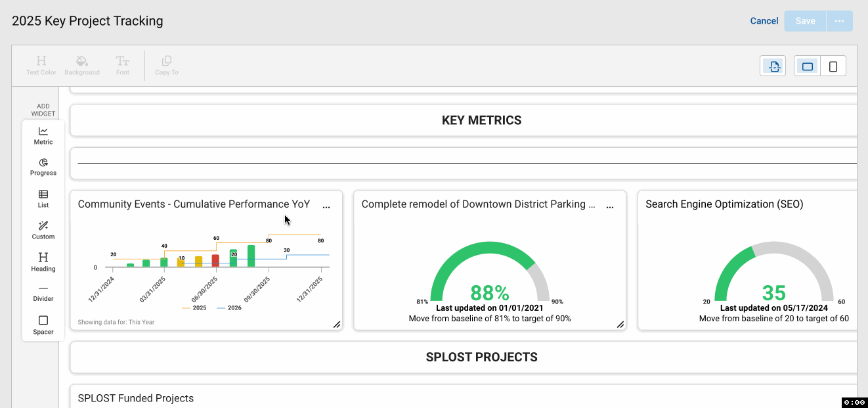Open the Text Color tool
Image resolution: width=868 pixels, height=408 pixels.
pyautogui.click(x=41, y=66)
